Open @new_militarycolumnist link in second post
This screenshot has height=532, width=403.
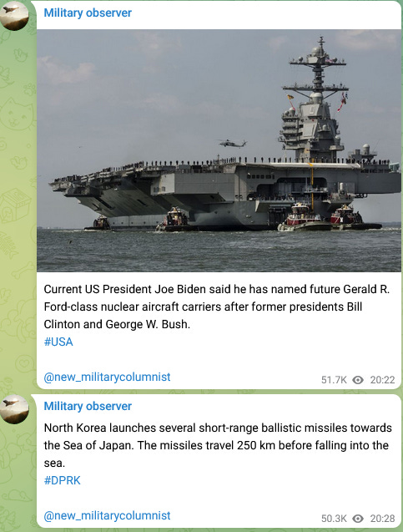pos(107,516)
